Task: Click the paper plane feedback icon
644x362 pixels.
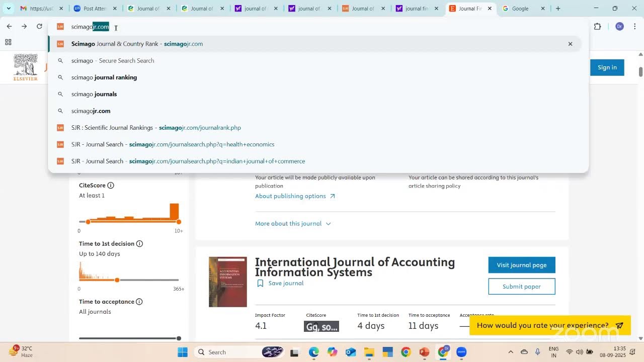Action: [x=620, y=325]
